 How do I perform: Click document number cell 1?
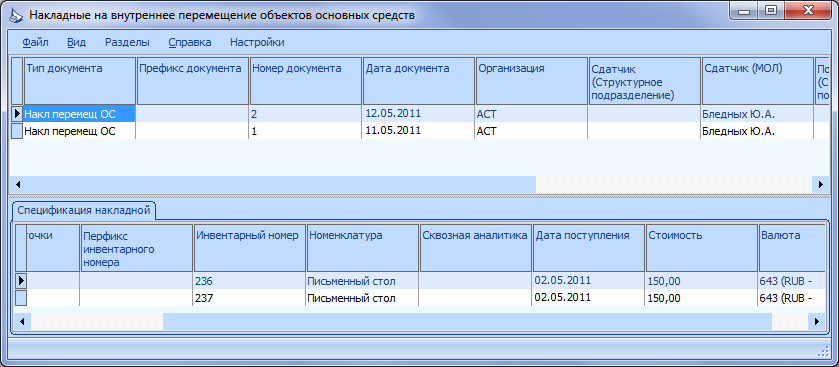(306, 131)
